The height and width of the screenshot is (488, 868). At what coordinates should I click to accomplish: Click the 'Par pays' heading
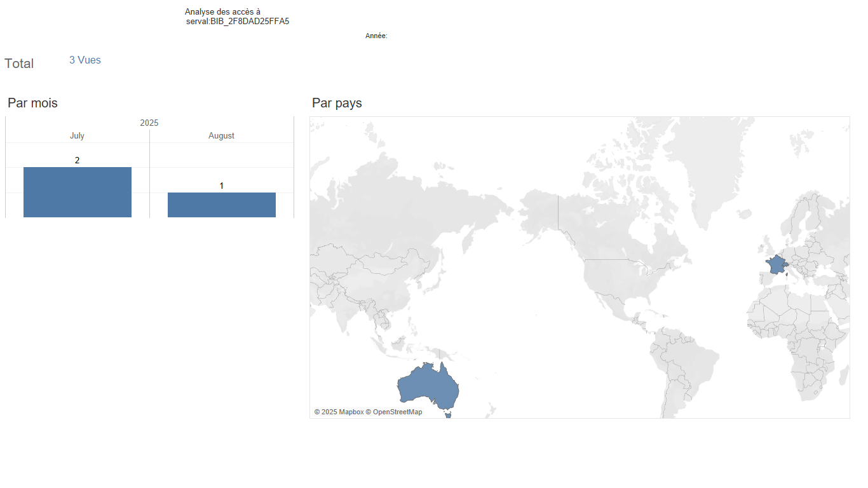click(337, 103)
